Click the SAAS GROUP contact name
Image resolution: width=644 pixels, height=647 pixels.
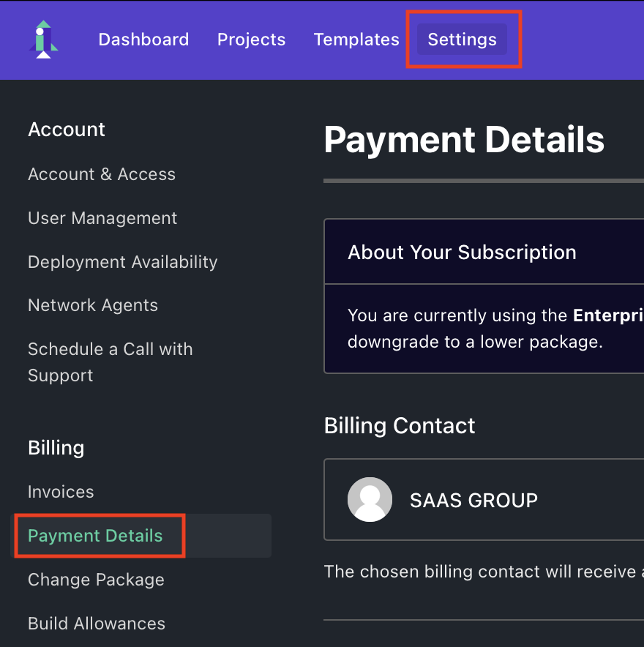pos(473,500)
